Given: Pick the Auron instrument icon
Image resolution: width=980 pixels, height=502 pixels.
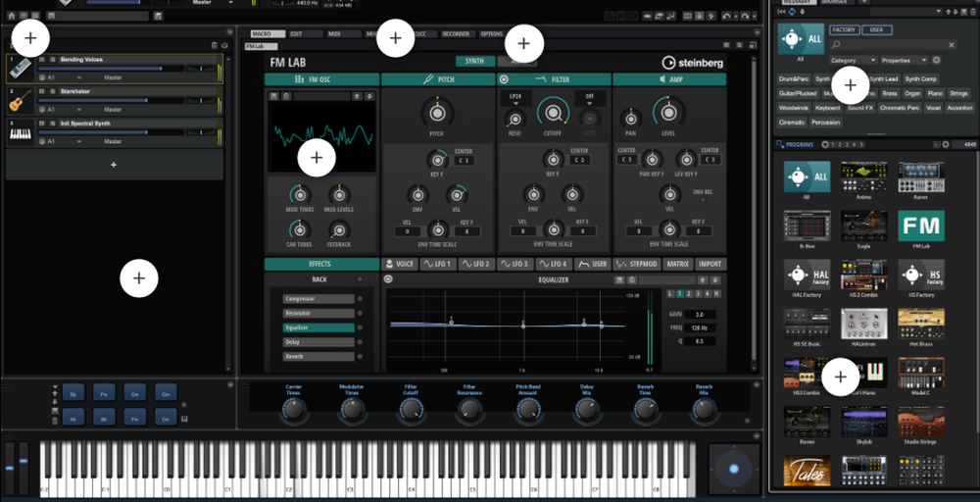Looking at the screenshot, I should tap(920, 176).
